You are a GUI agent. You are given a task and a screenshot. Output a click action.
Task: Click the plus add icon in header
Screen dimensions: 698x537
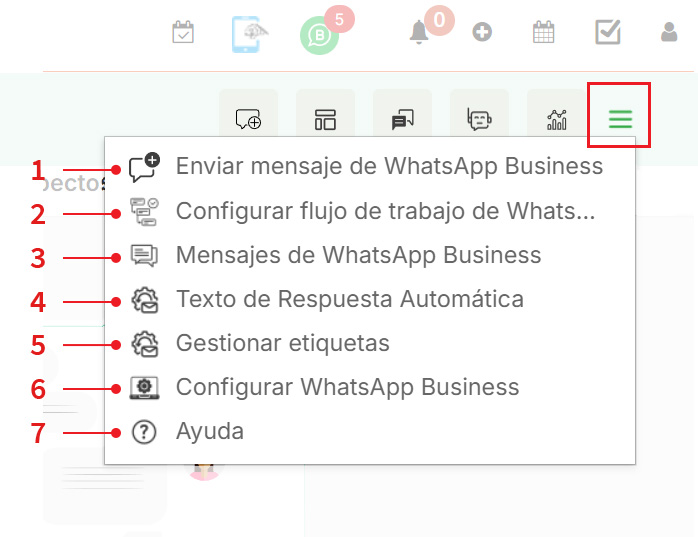tap(482, 33)
